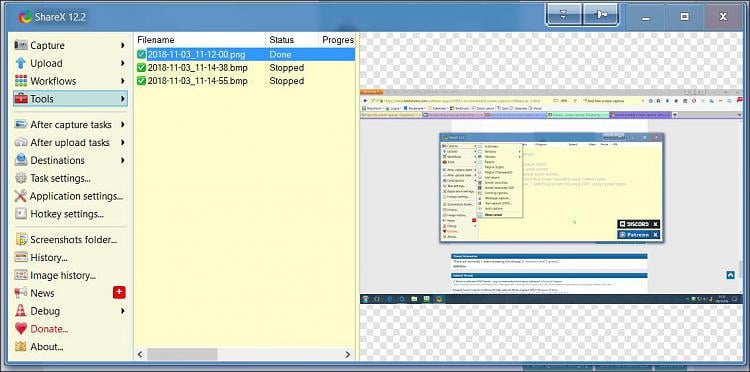Open the Capture menu

70,45
